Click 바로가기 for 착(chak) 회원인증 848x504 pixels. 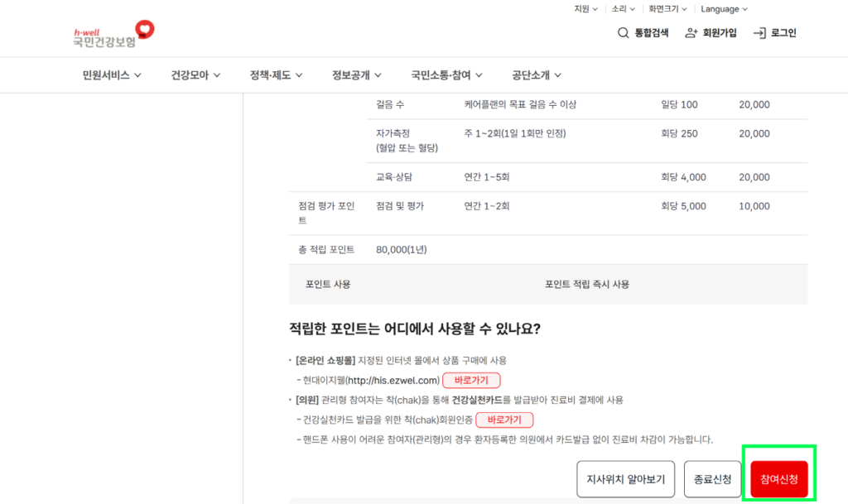504,420
